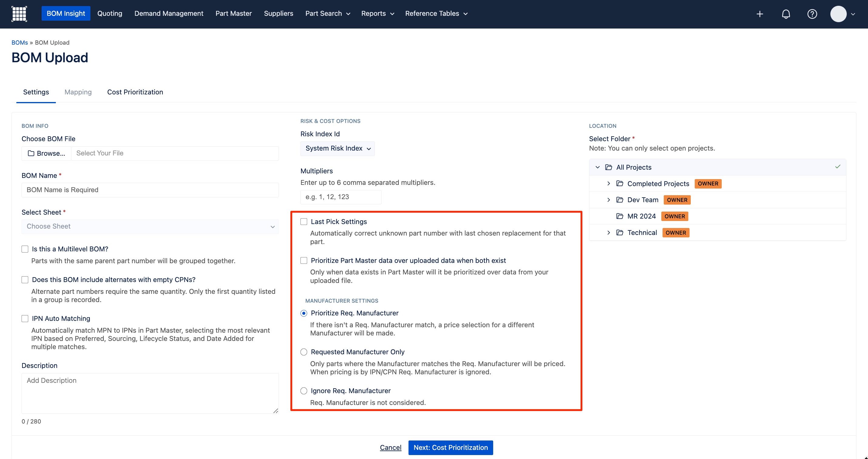Click the Multipliers input field
Viewport: 868px width, 459px height.
click(x=341, y=197)
